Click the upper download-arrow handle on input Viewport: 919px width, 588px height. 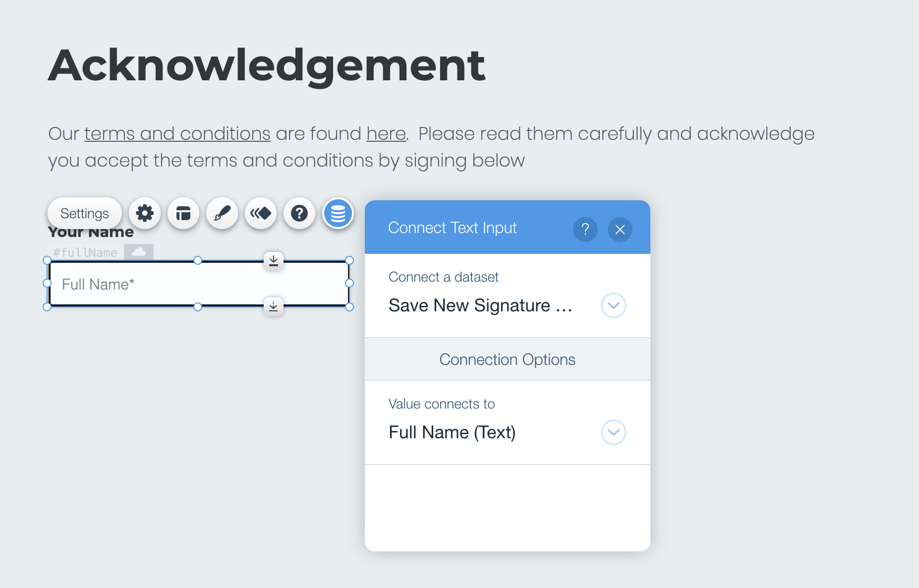(274, 260)
